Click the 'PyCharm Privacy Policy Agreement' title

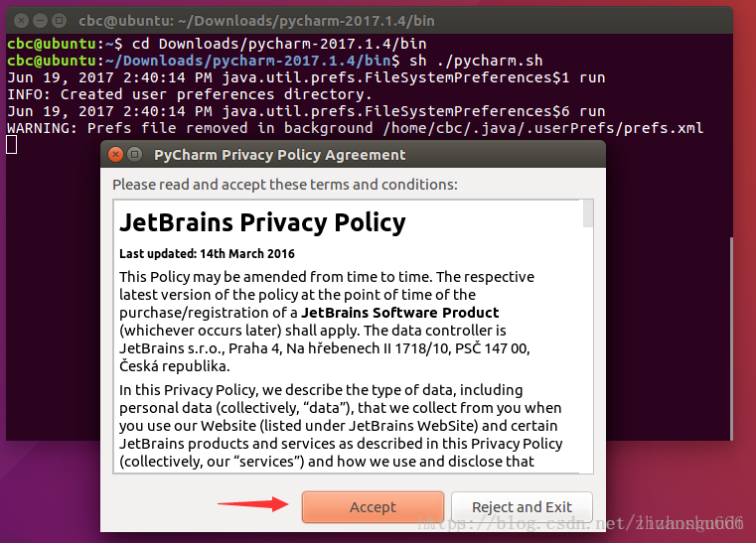[x=279, y=155]
